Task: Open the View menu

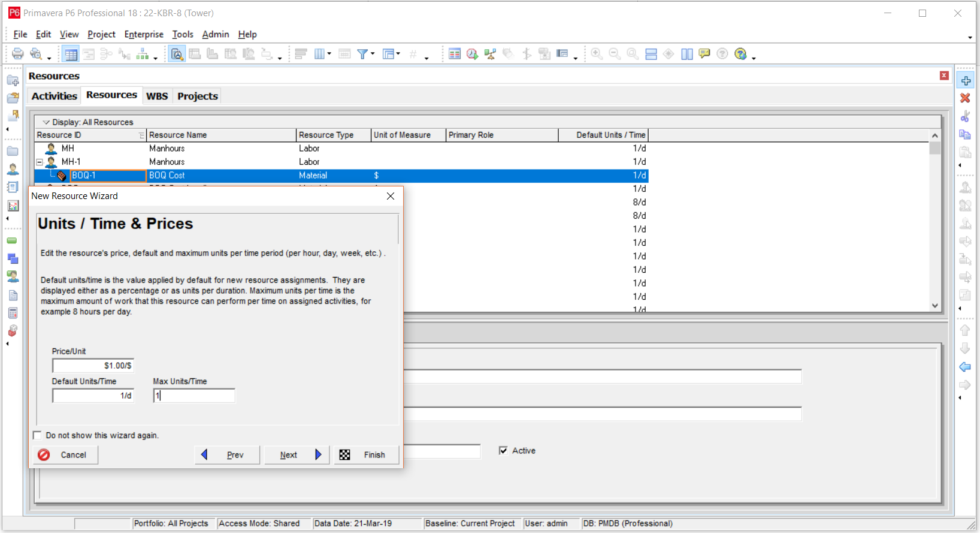Action: [69, 34]
